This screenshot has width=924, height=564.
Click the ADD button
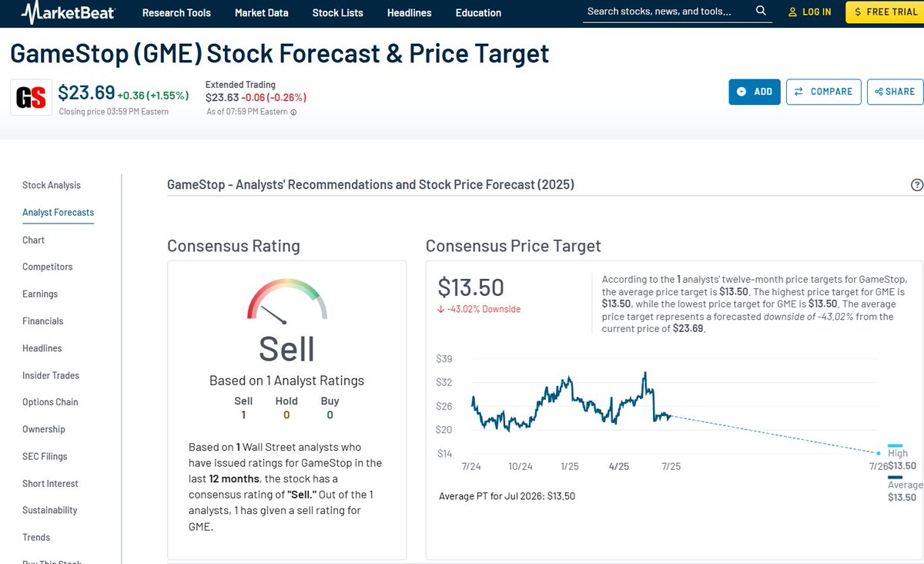coord(755,92)
